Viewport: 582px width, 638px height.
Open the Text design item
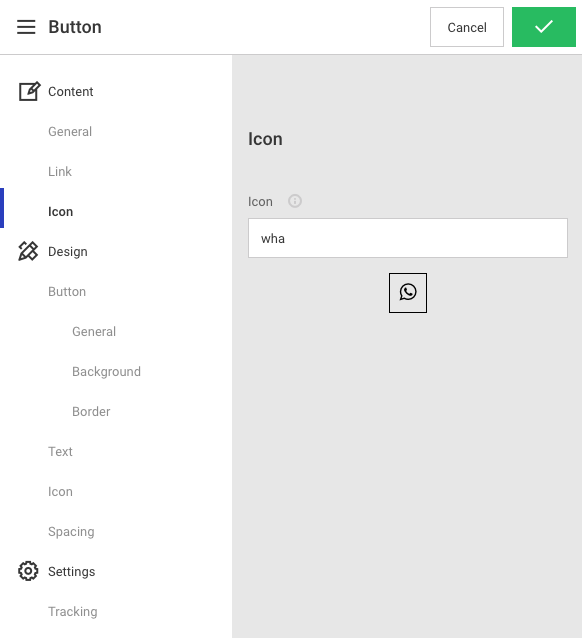click(x=60, y=451)
